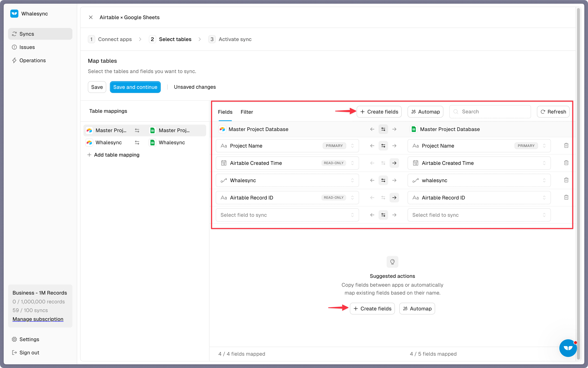Click the Save button
Image resolution: width=588 pixels, height=368 pixels.
97,87
